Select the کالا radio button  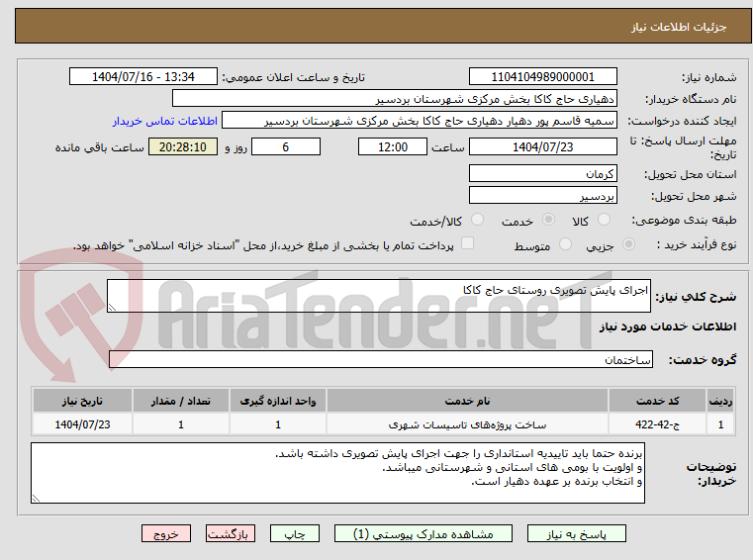[605, 220]
